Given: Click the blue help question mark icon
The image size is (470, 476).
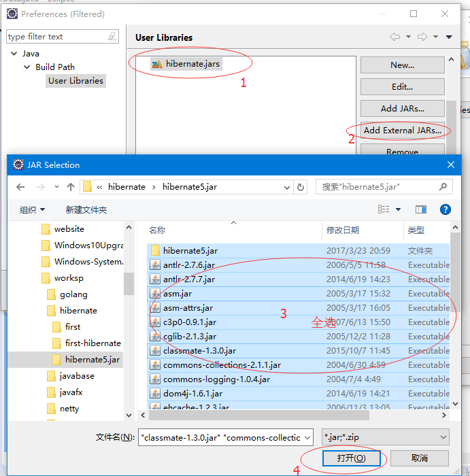Looking at the screenshot, I should pyautogui.click(x=446, y=209).
